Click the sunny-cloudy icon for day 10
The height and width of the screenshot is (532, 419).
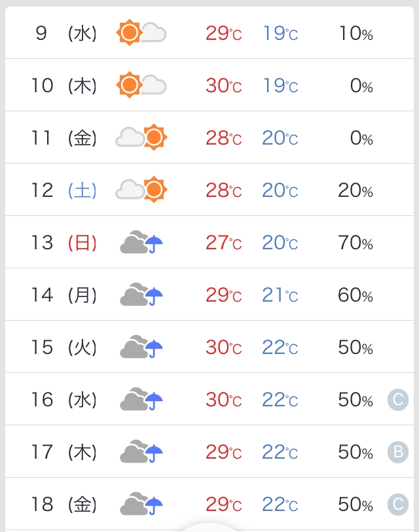tap(141, 85)
